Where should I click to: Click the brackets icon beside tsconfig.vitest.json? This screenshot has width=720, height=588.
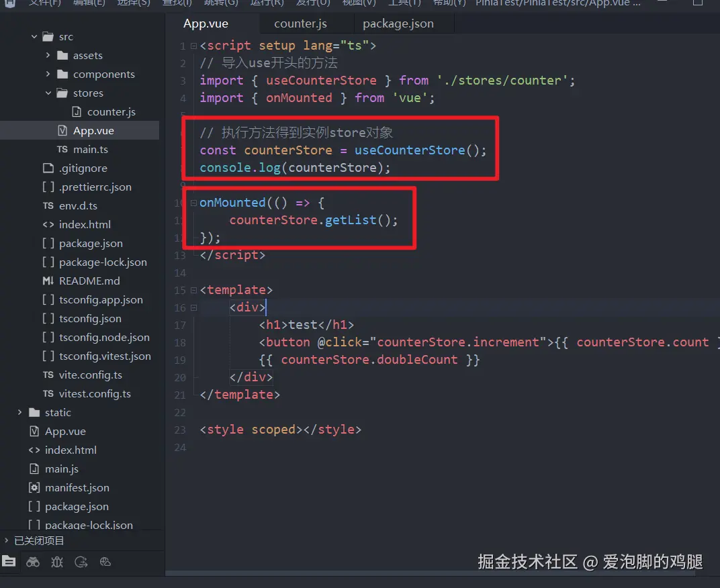[x=48, y=356]
